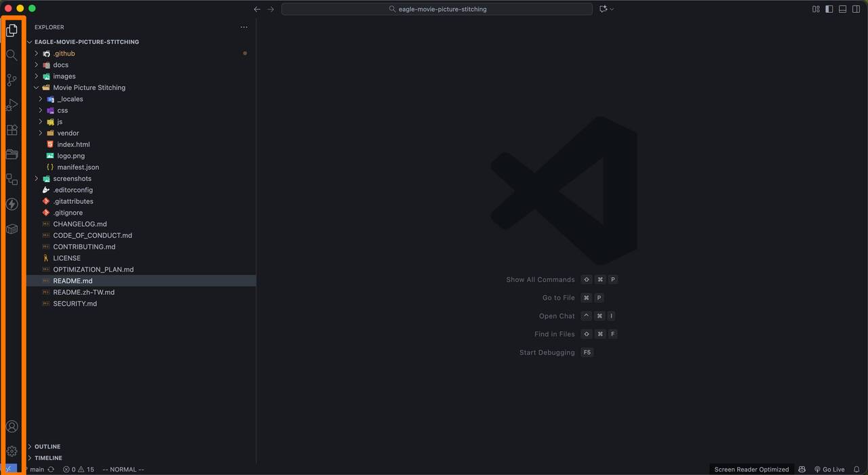Click the remote window indicator in status bar
This screenshot has width=868, height=475.
9,469
